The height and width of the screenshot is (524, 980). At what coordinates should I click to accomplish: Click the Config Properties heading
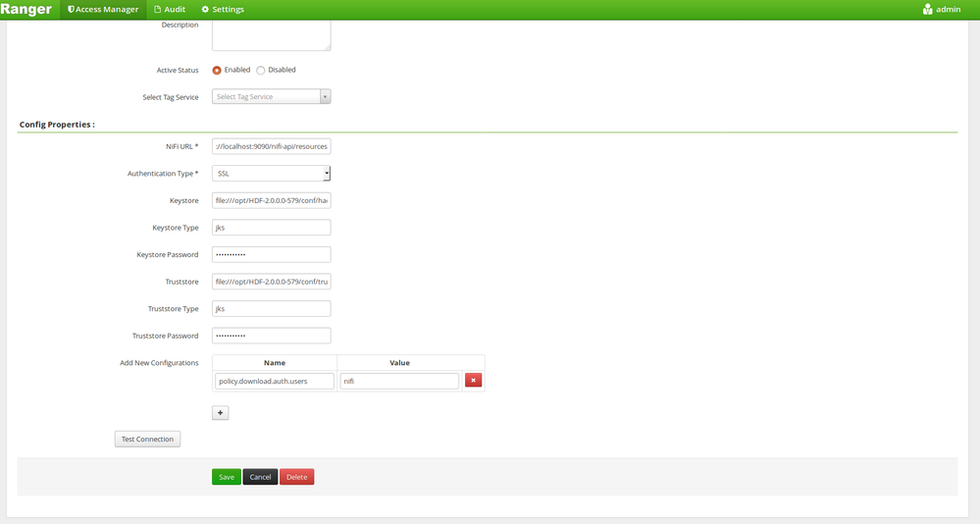(57, 125)
